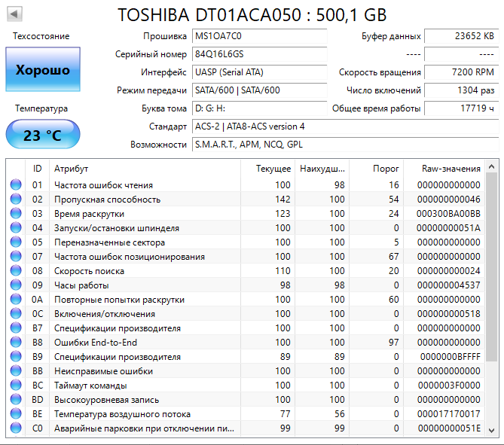Click the status icon for attribute C0

click(16, 428)
